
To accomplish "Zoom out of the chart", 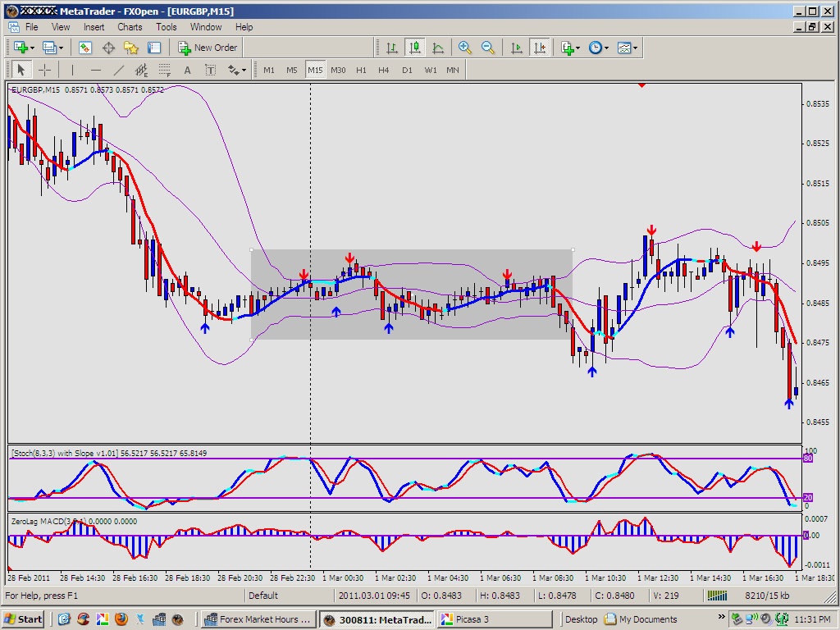I will coord(487,48).
